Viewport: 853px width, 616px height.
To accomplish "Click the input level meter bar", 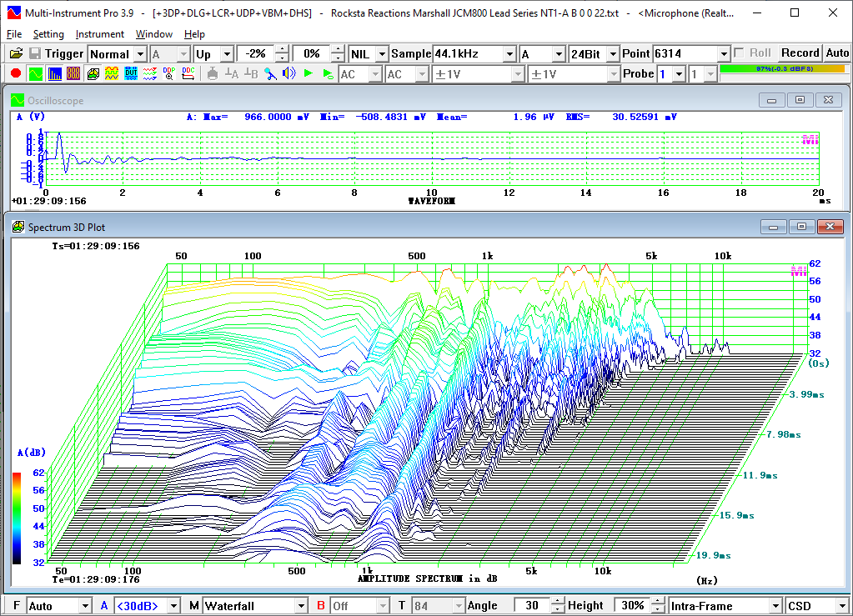I will pyautogui.click(x=782, y=69).
